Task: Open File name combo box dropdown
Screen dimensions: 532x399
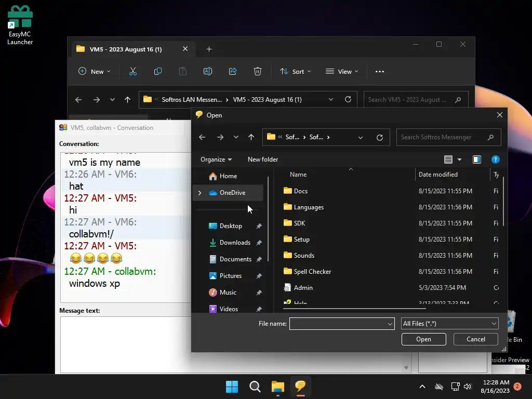Action: (x=390, y=324)
